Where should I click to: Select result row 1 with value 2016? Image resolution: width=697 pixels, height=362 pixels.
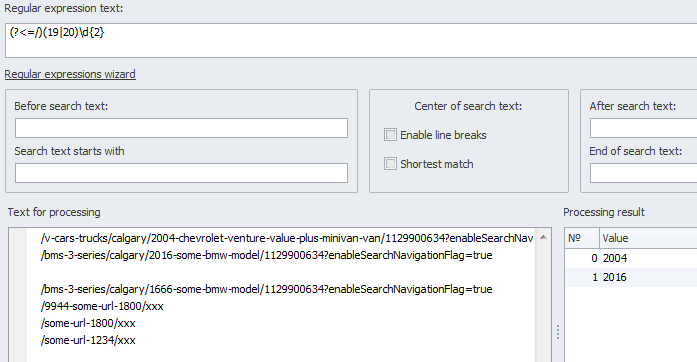pos(631,278)
